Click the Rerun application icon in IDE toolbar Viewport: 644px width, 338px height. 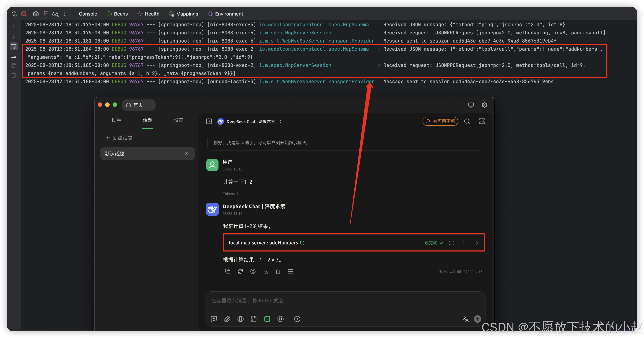click(14, 14)
